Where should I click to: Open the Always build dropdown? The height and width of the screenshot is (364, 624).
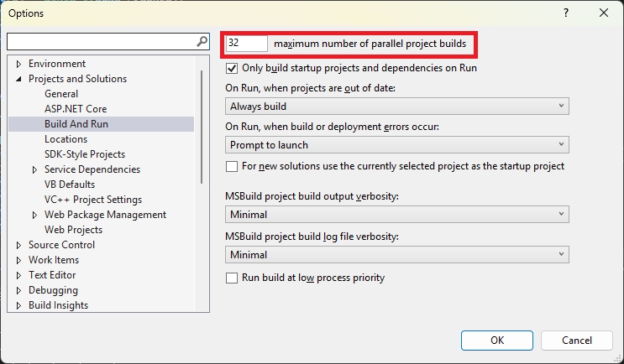pos(397,107)
